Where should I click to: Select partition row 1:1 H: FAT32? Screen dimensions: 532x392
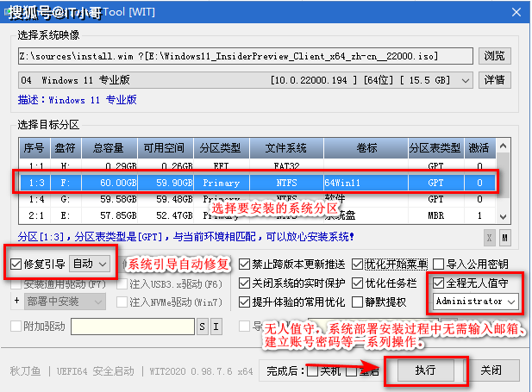[257, 166]
